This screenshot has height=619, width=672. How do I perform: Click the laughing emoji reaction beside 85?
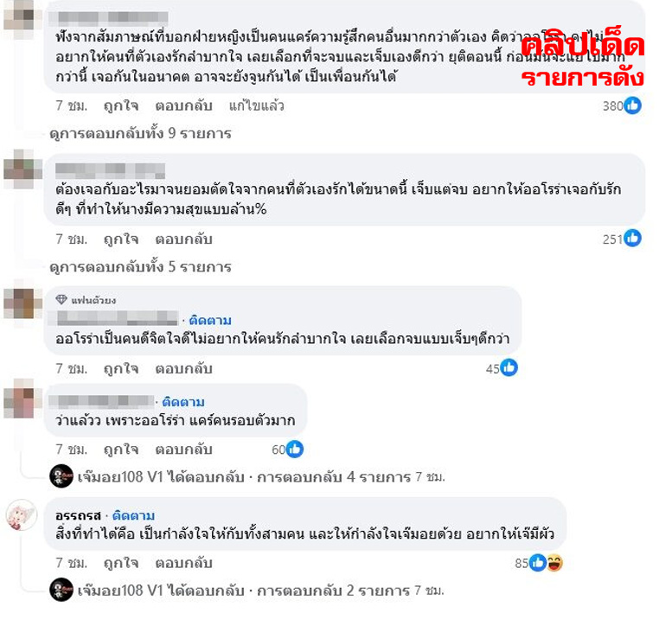pyautogui.click(x=554, y=563)
